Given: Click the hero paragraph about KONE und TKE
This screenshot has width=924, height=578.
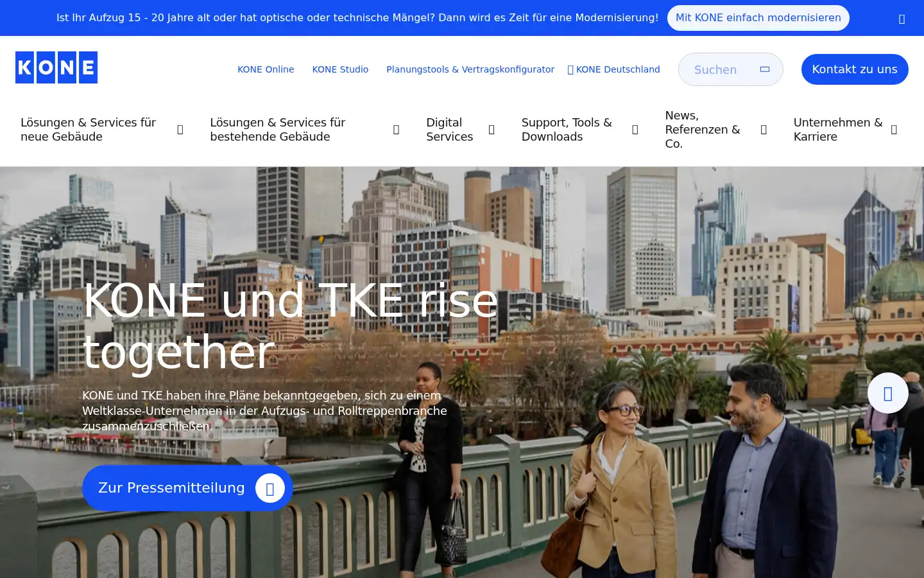Looking at the screenshot, I should (264, 411).
